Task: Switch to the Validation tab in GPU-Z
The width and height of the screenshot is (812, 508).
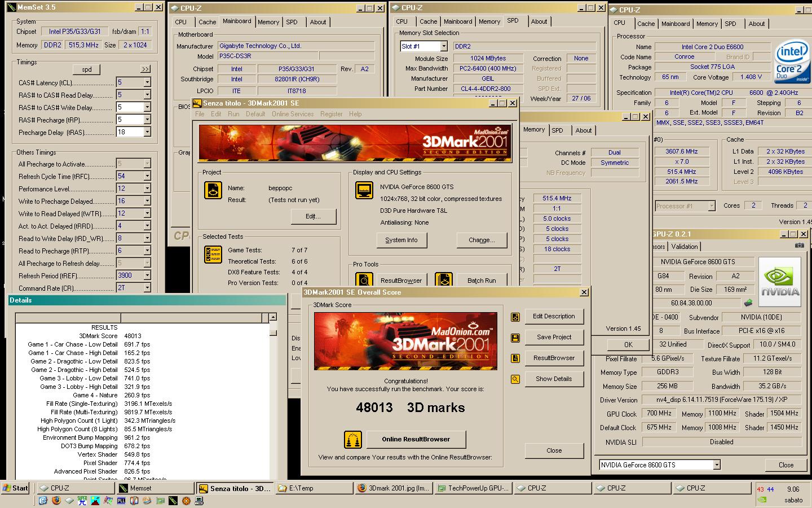Action: point(685,247)
